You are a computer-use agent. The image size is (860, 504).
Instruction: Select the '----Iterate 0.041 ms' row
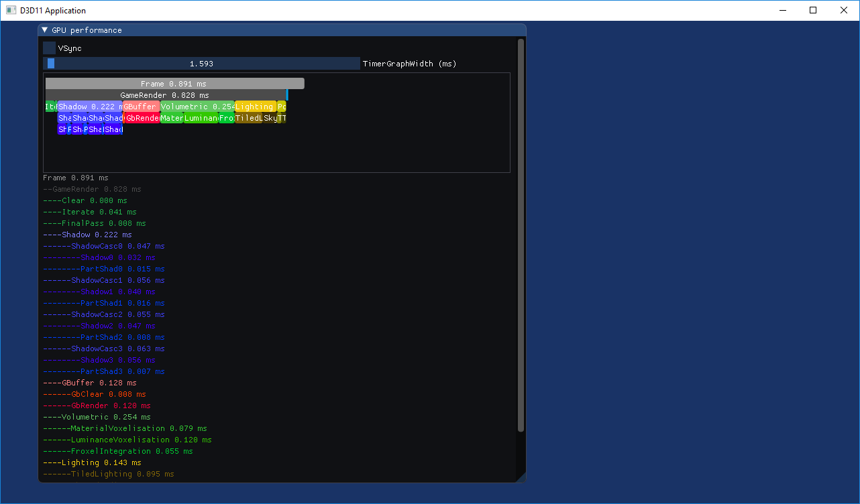tap(90, 212)
